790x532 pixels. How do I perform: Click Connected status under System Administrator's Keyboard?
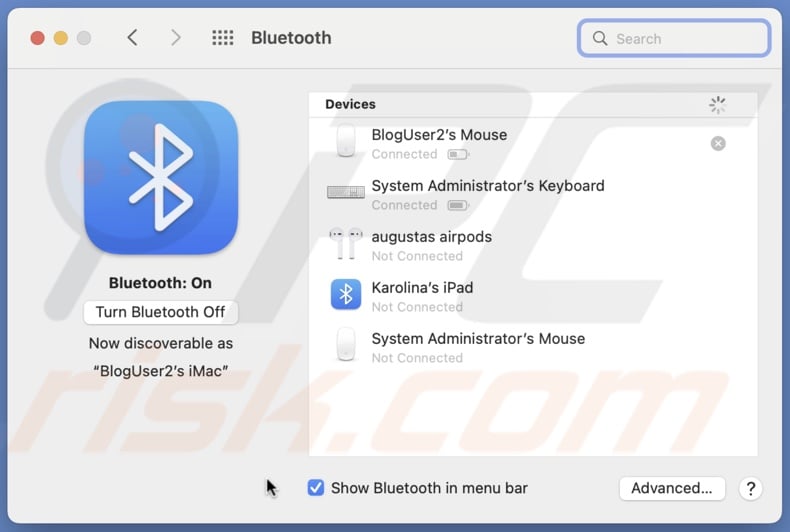404,205
